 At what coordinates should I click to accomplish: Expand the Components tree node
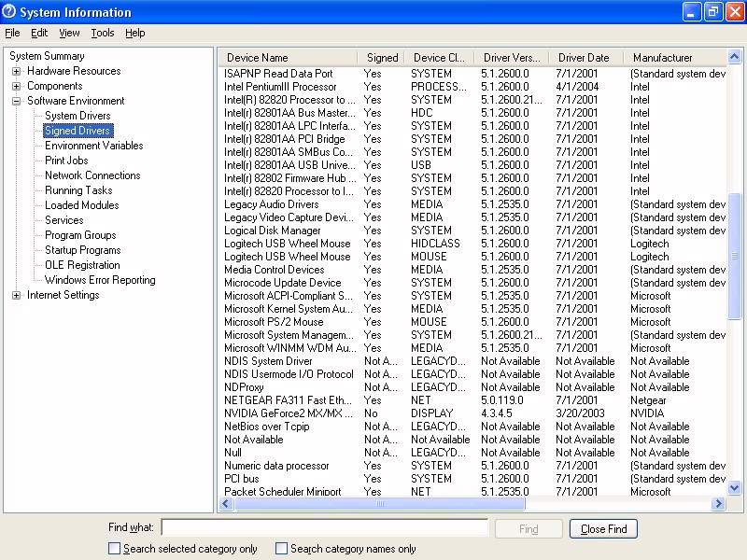pyautogui.click(x=17, y=86)
